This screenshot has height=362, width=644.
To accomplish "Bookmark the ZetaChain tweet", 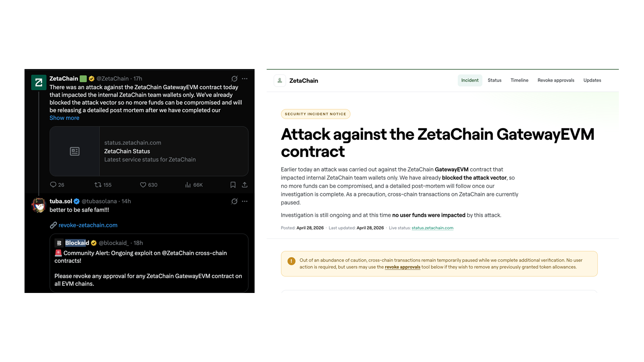I will click(x=233, y=185).
